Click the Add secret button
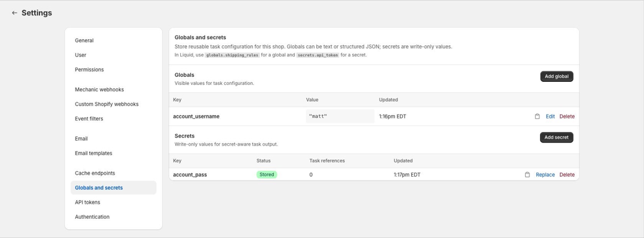The width and height of the screenshot is (644, 238). coord(557,138)
